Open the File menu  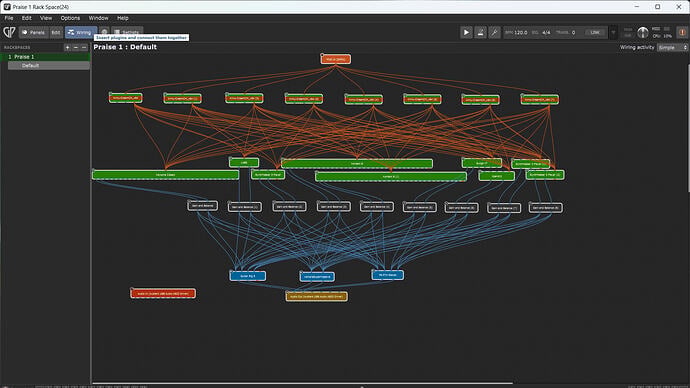[9, 18]
